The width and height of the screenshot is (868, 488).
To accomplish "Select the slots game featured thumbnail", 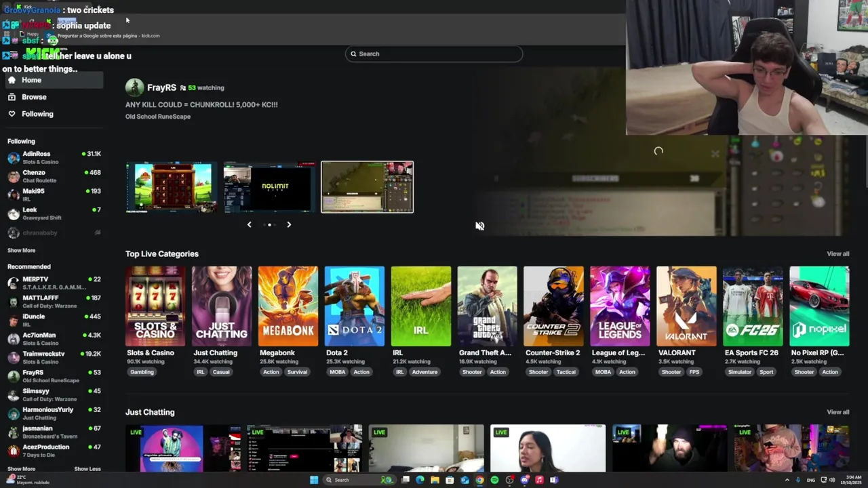I will 172,187.
